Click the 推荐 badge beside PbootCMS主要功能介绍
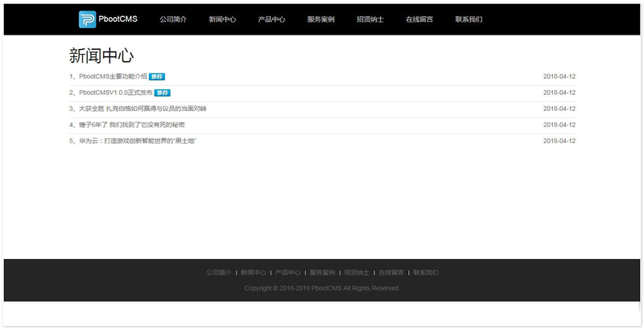Viewport: 644px width, 329px height. coord(157,76)
